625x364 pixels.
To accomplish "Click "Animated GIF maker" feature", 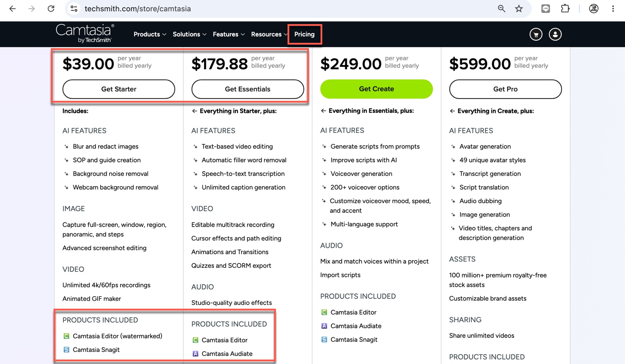I will point(92,299).
